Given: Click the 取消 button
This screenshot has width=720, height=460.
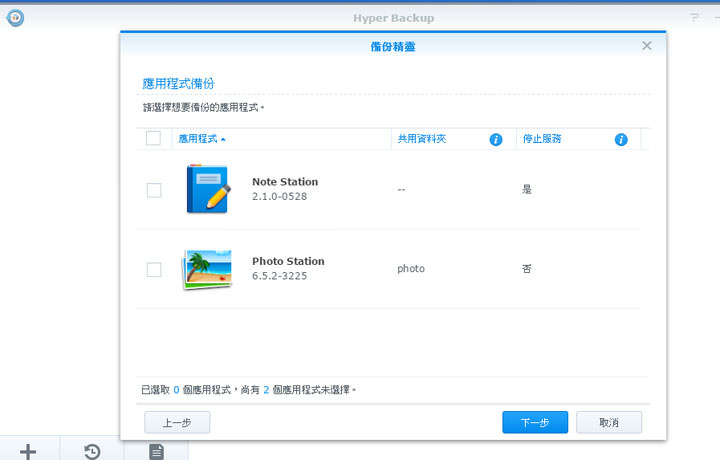Looking at the screenshot, I should pos(608,423).
